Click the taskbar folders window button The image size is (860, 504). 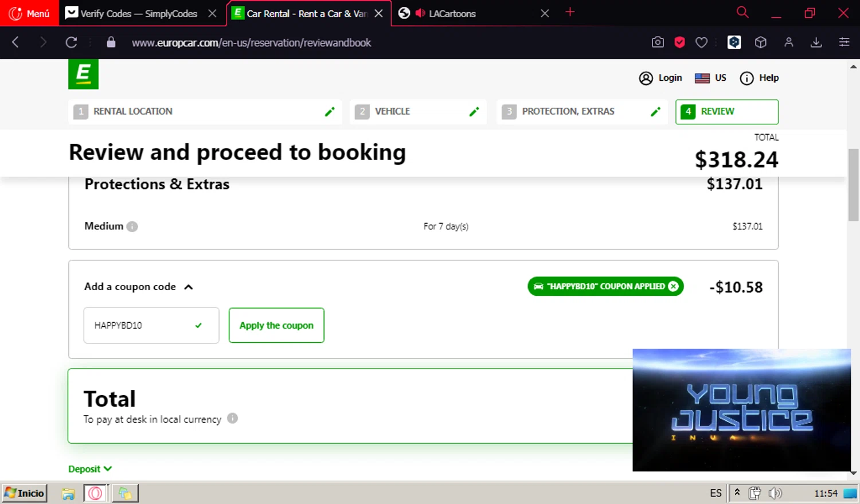coord(125,493)
